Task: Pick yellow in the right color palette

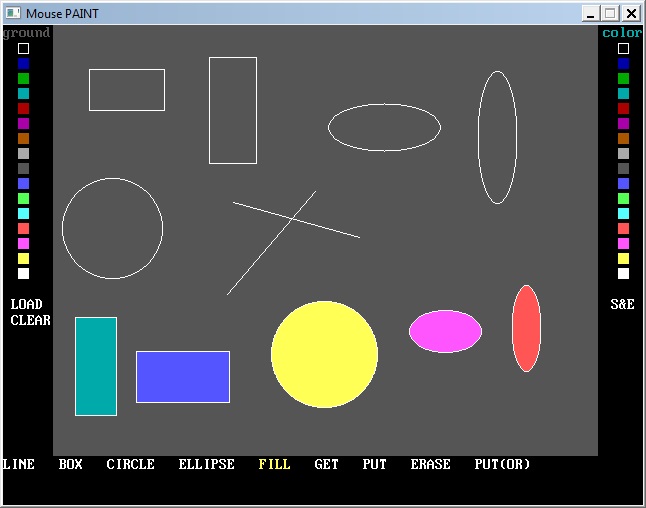Action: [x=623, y=258]
